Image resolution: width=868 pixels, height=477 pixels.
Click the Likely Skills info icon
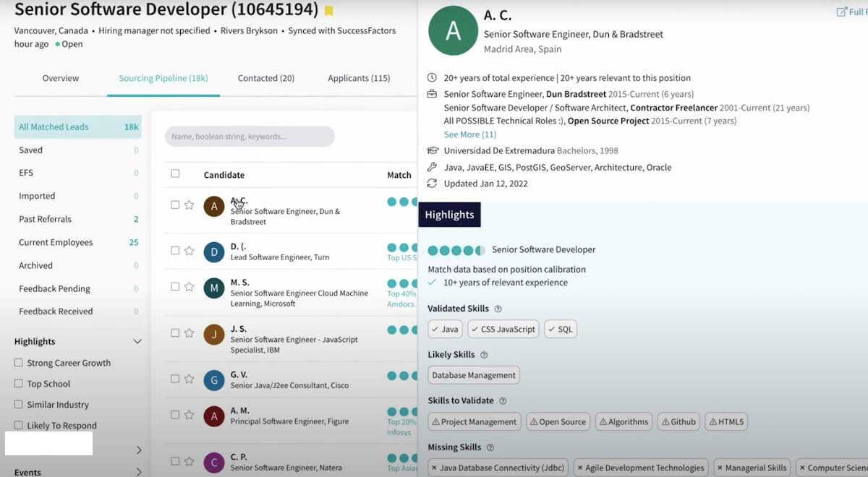pyautogui.click(x=484, y=355)
